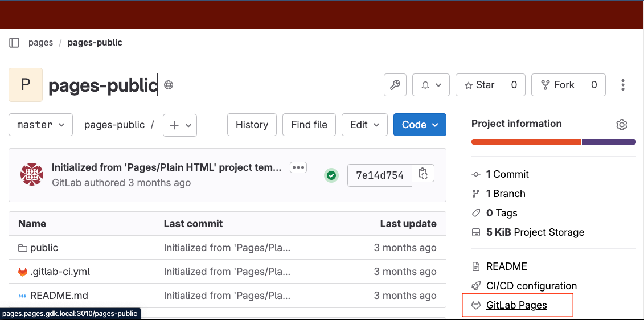Click the public globe visibility icon

point(169,85)
